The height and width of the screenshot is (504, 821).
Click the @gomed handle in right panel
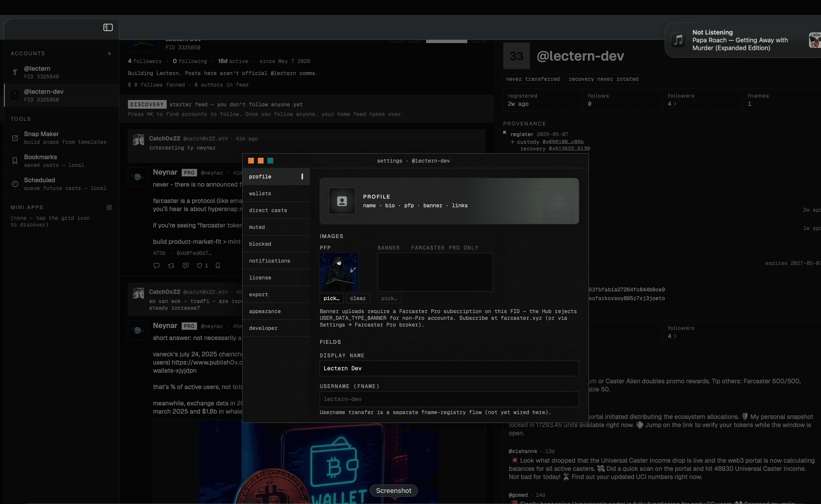[x=518, y=495]
